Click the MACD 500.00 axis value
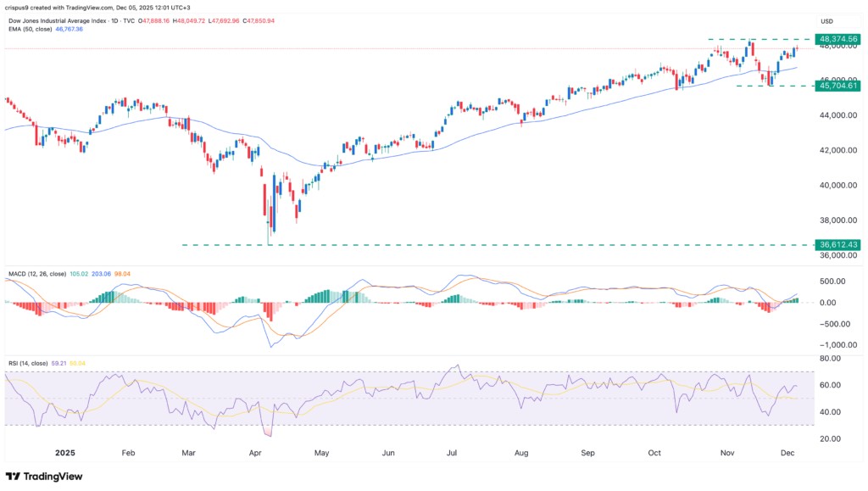 [832, 282]
